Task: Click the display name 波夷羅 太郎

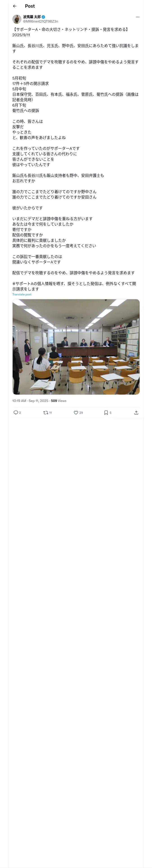Action: [32, 17]
